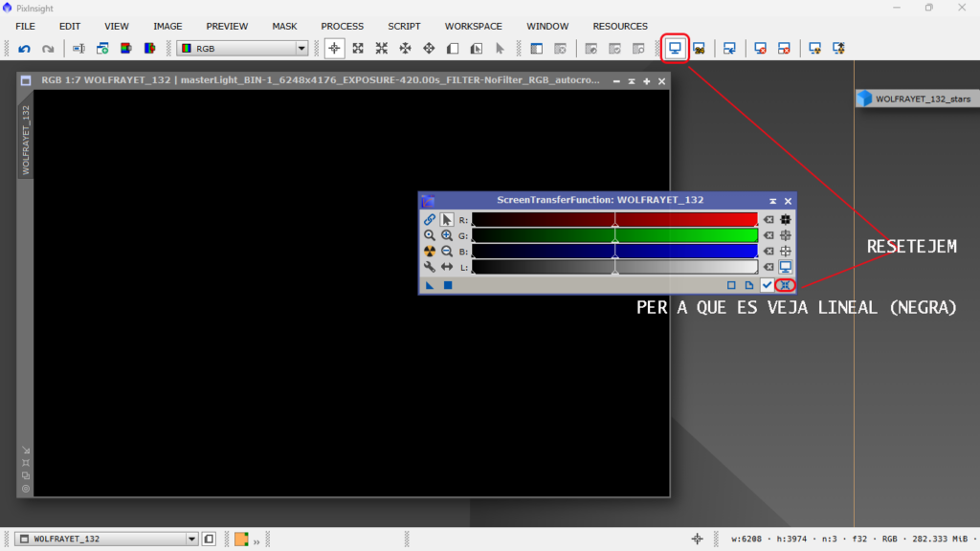This screenshot has height=551, width=980.
Task: Open the WOLFRAYET_132 view selector dropdown
Action: (x=106, y=539)
